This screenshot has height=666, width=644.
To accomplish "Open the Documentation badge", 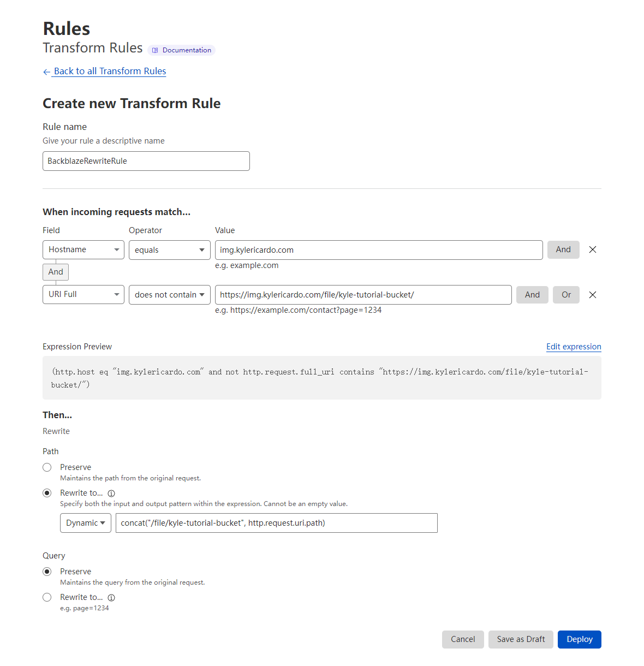I will 182,50.
